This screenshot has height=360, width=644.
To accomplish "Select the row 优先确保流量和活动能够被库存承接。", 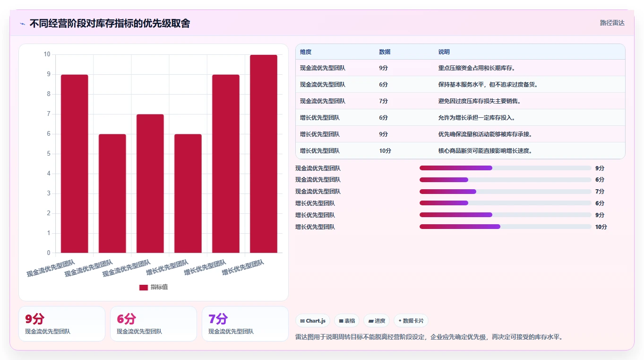I will tap(460, 134).
